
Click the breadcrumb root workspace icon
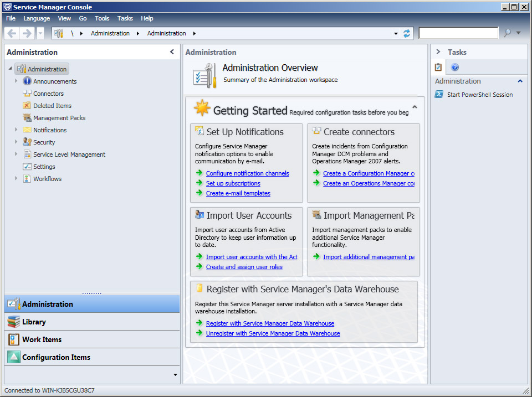(59, 33)
